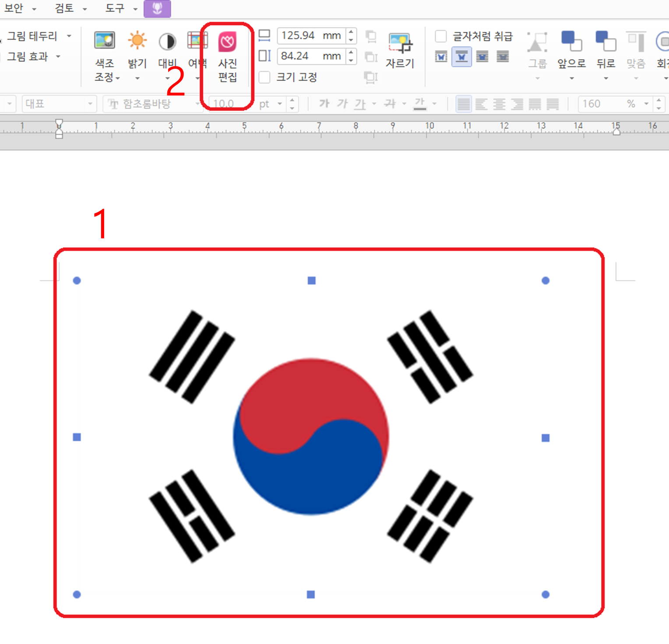The height and width of the screenshot is (644, 669).
Task: Increase picture width with up stepper
Action: (x=351, y=32)
